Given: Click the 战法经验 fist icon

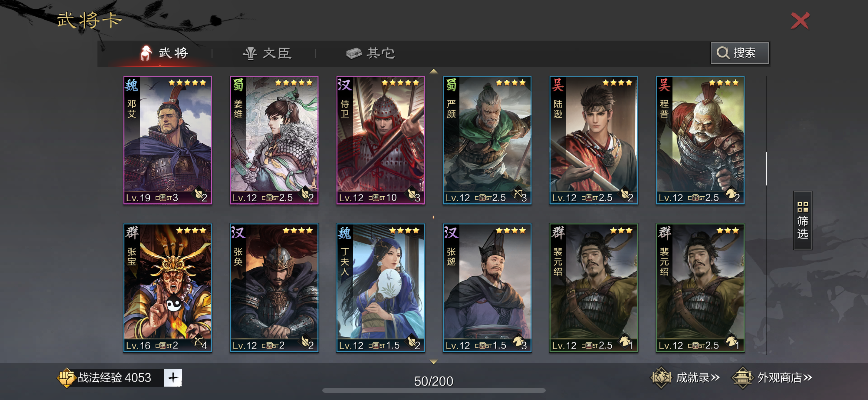Looking at the screenshot, I should [x=66, y=377].
